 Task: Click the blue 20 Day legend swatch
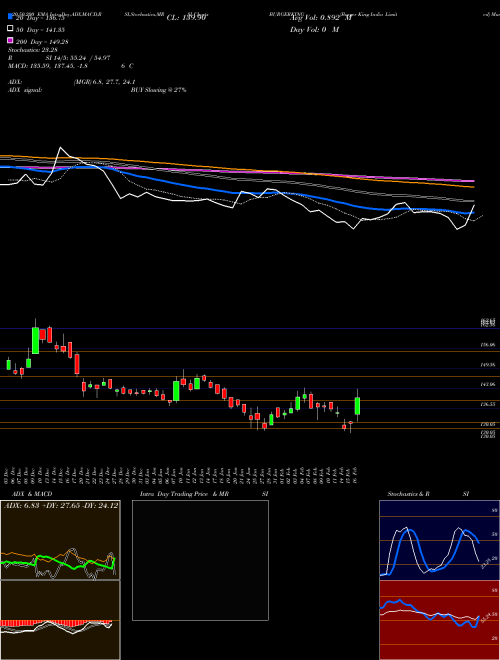[10, 16]
